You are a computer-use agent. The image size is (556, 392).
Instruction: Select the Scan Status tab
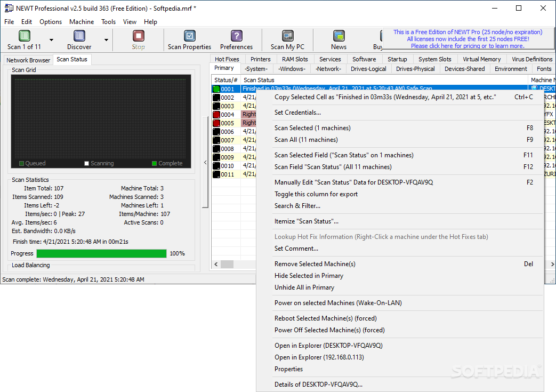[72, 59]
